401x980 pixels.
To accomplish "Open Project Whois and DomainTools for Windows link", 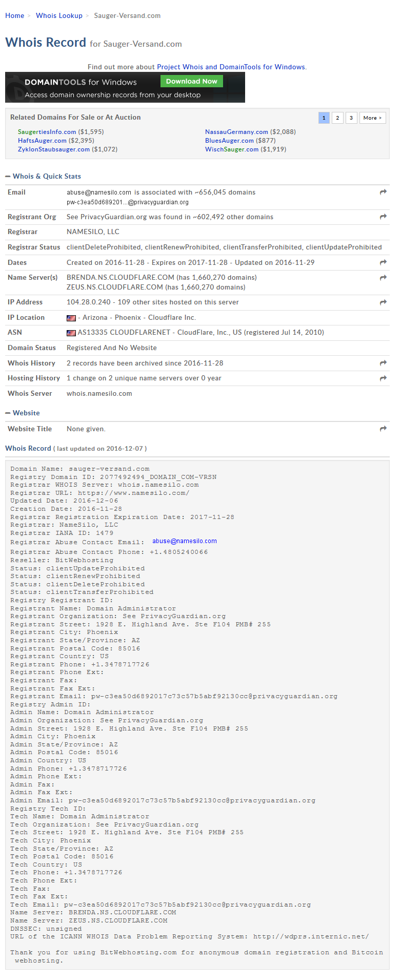I will 231,67.
